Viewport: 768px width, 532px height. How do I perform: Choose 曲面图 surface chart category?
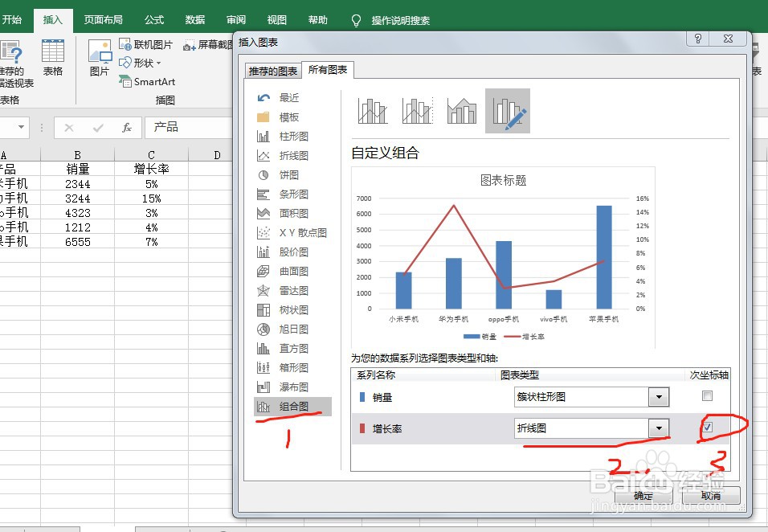292,272
